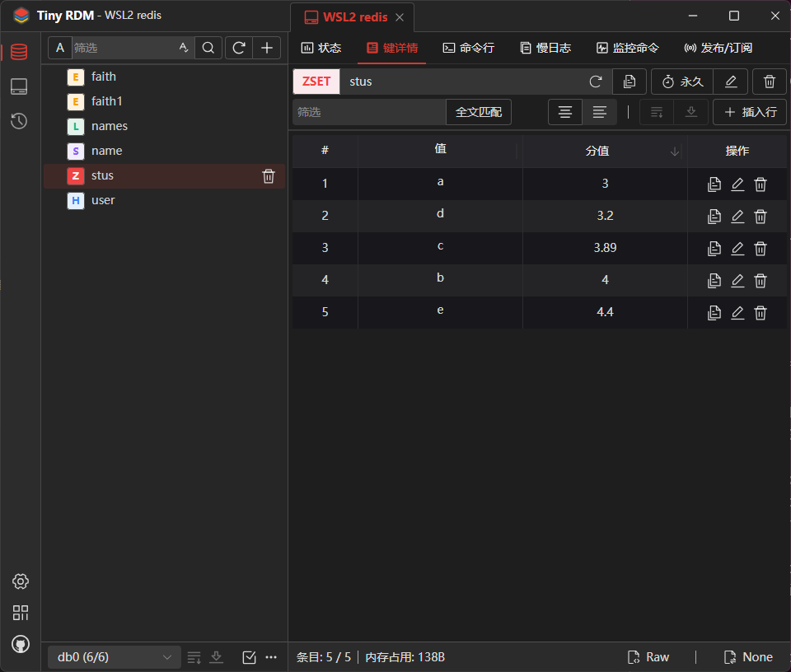Click the value filter input field
The width and height of the screenshot is (791, 672).
(x=369, y=112)
